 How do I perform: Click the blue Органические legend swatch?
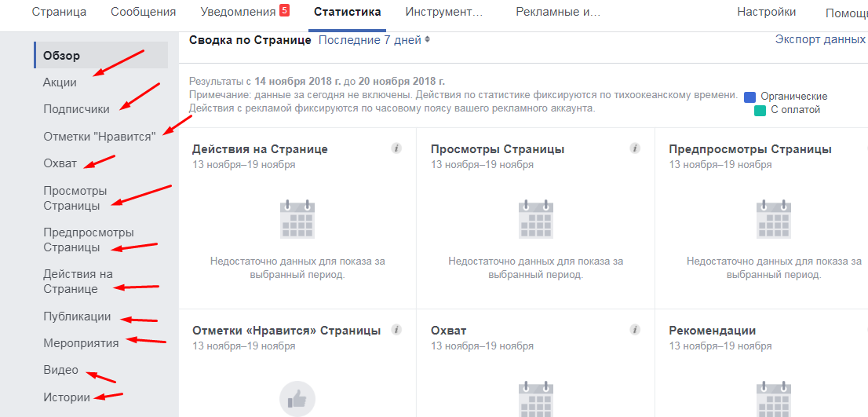pyautogui.click(x=750, y=97)
